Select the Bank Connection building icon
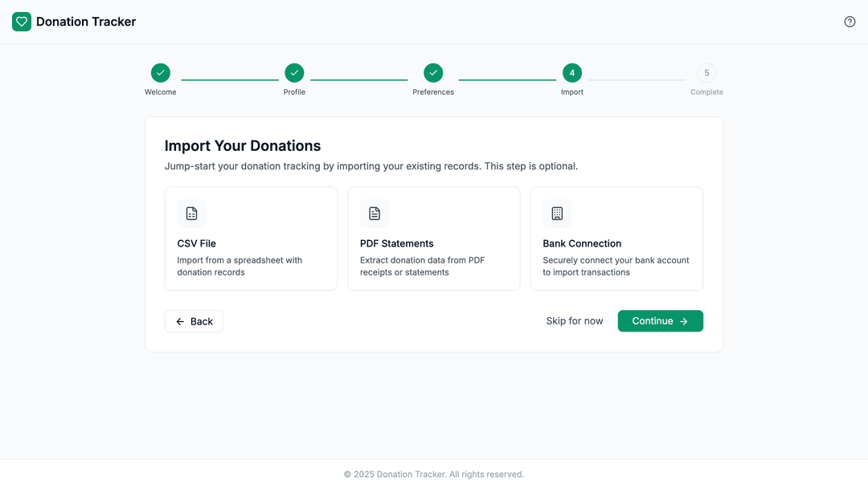 pyautogui.click(x=557, y=213)
